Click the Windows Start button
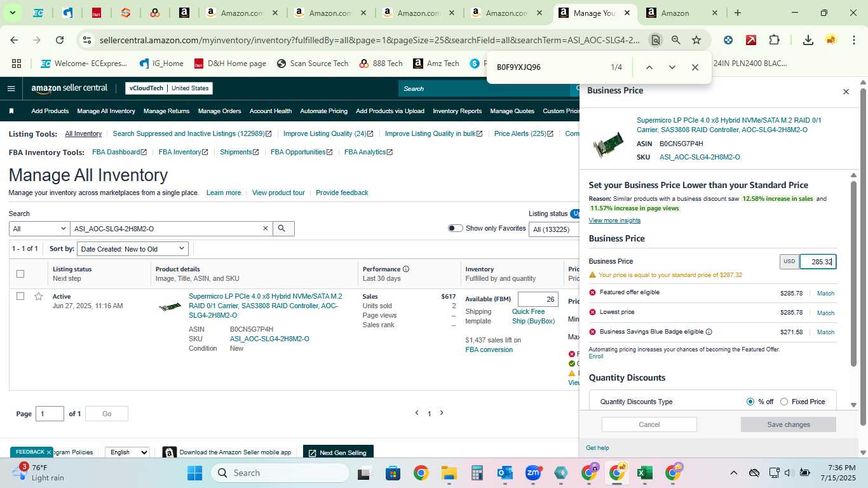868x488 pixels. [x=194, y=473]
